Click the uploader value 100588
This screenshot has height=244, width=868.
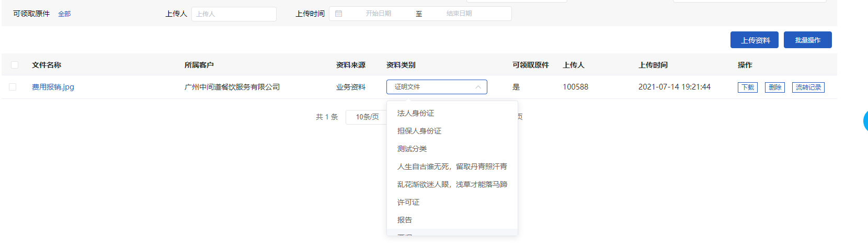(575, 87)
